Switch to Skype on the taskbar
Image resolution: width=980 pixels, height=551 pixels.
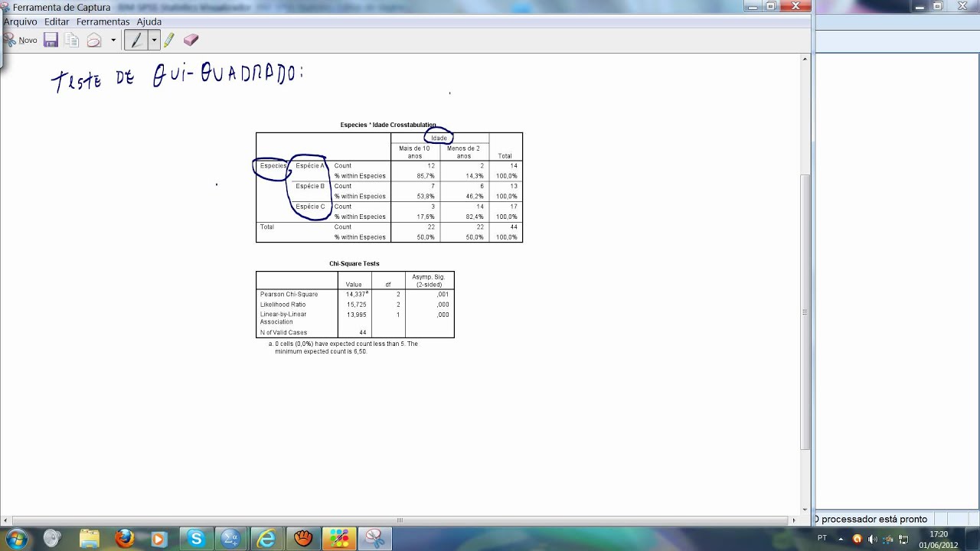(x=195, y=539)
